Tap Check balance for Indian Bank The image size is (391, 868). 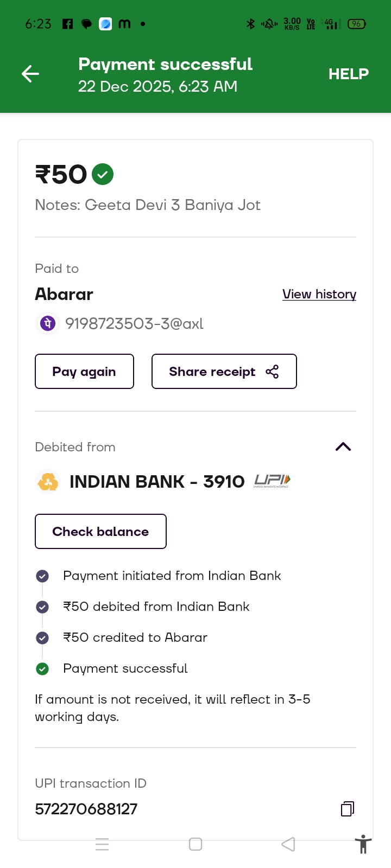100,532
